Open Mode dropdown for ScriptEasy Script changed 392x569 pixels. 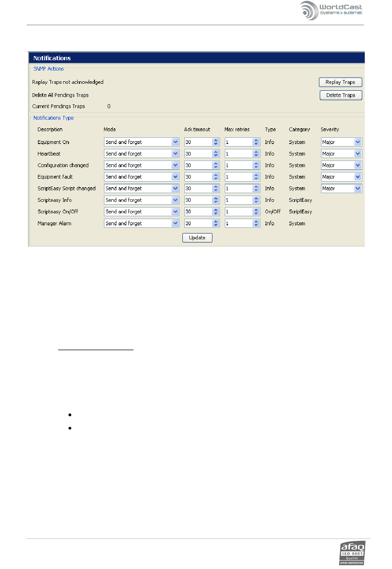142,188
